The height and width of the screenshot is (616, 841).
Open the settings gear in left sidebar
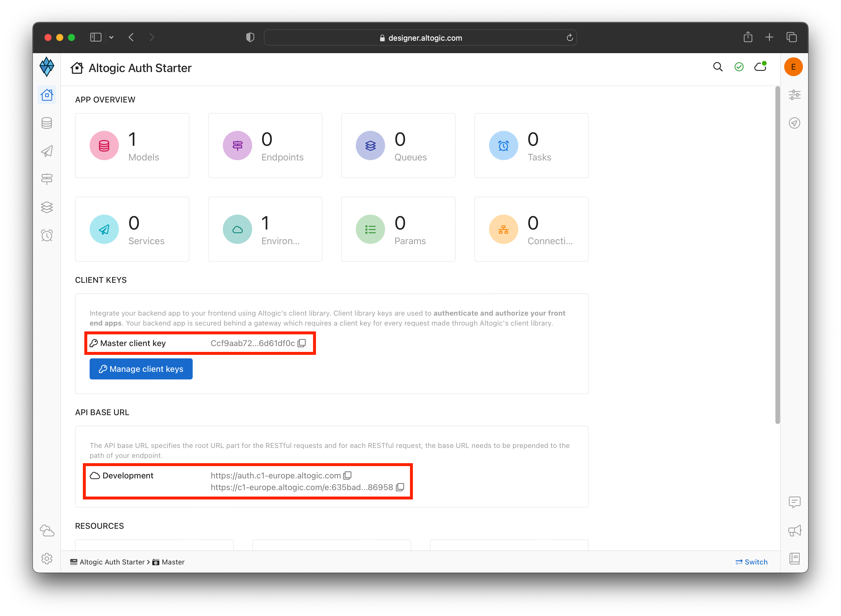pyautogui.click(x=47, y=559)
